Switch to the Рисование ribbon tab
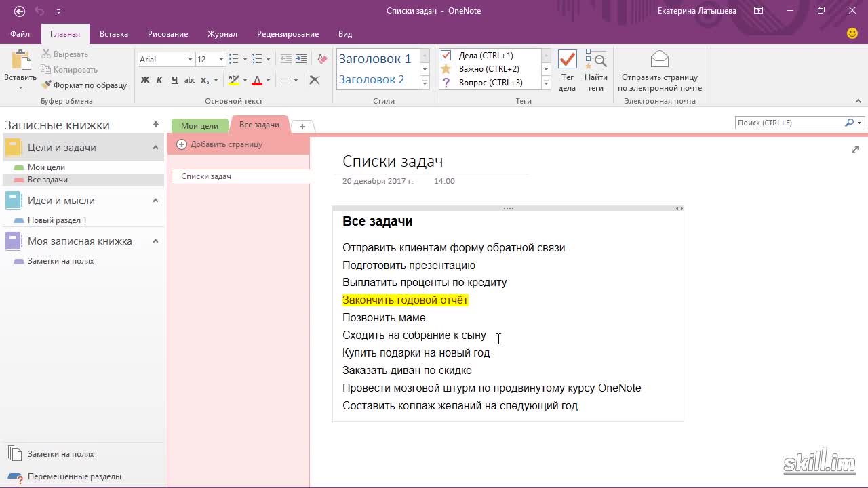Image resolution: width=868 pixels, height=488 pixels. [x=167, y=34]
